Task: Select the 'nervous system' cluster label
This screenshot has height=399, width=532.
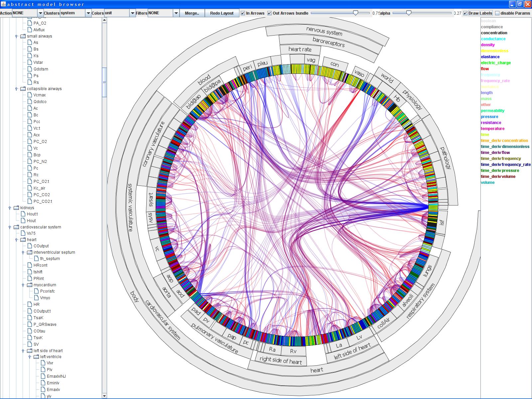Action: pos(324,32)
